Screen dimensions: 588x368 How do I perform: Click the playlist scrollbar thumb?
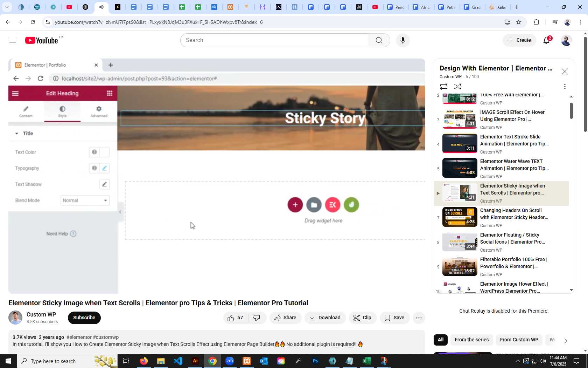click(571, 111)
